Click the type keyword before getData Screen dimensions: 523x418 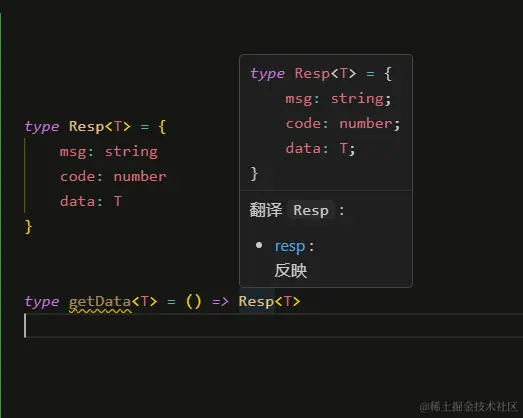[42, 302]
